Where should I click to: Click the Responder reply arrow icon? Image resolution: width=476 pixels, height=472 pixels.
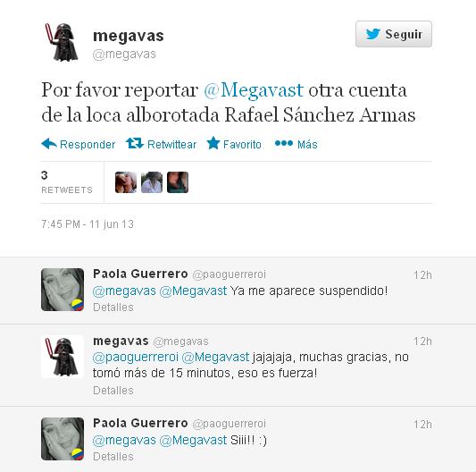click(49, 143)
